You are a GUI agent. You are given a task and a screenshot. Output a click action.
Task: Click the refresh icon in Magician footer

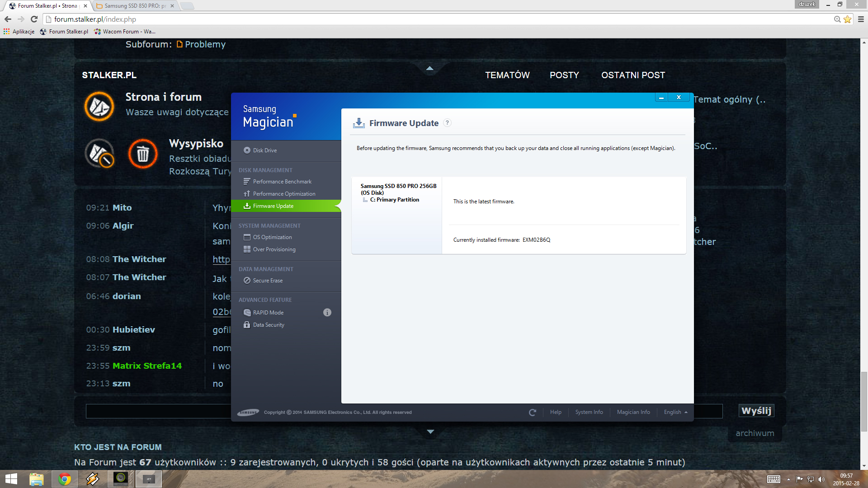pos(532,413)
